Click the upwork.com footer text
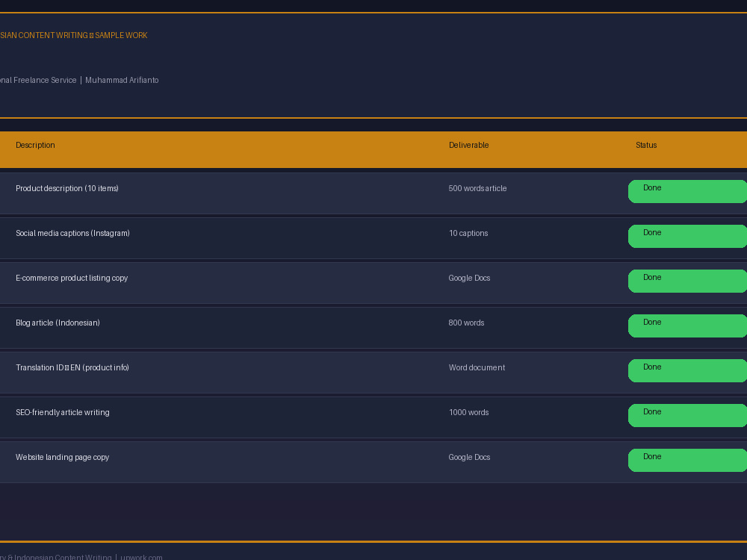This screenshot has width=747, height=560. pyautogui.click(x=141, y=557)
